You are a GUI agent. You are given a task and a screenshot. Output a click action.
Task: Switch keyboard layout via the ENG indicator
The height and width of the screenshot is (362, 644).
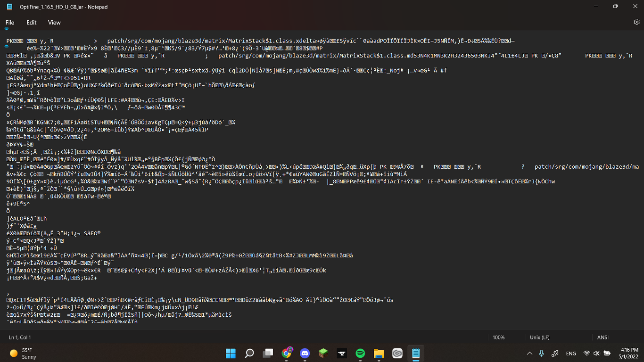(571, 353)
